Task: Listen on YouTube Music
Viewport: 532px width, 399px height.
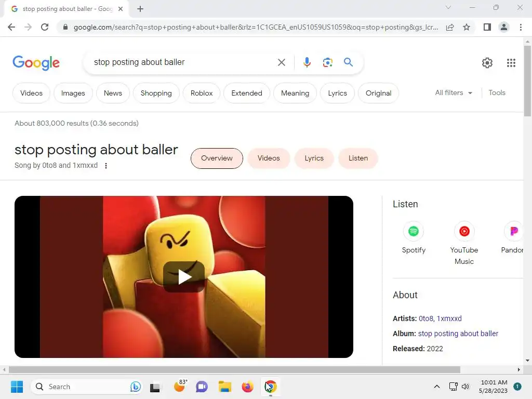Action: 464,243
